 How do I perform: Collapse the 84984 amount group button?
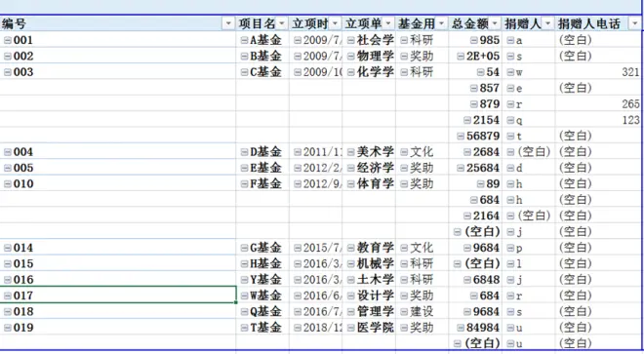(x=461, y=328)
